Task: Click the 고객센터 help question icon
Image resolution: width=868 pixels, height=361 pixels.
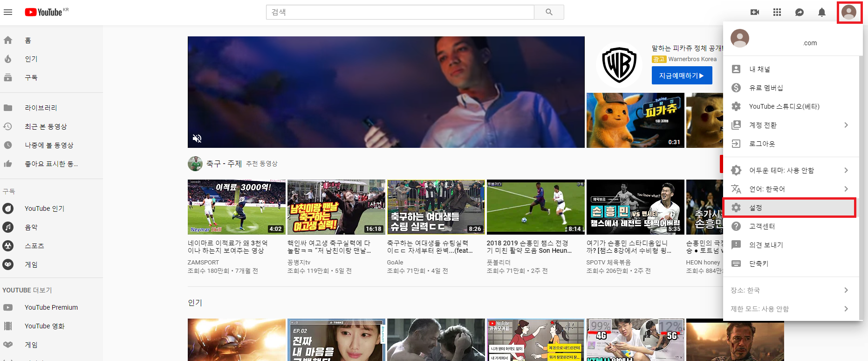Action: coord(736,226)
